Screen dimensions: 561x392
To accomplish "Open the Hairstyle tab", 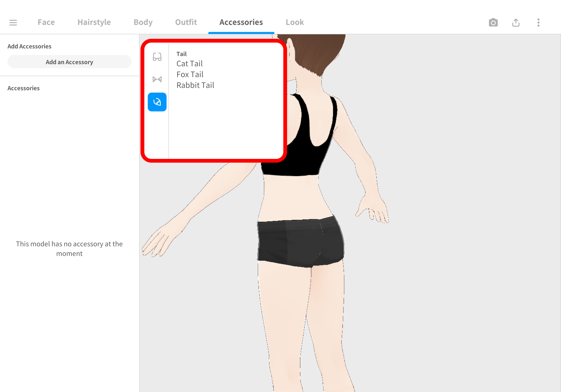I will point(94,22).
